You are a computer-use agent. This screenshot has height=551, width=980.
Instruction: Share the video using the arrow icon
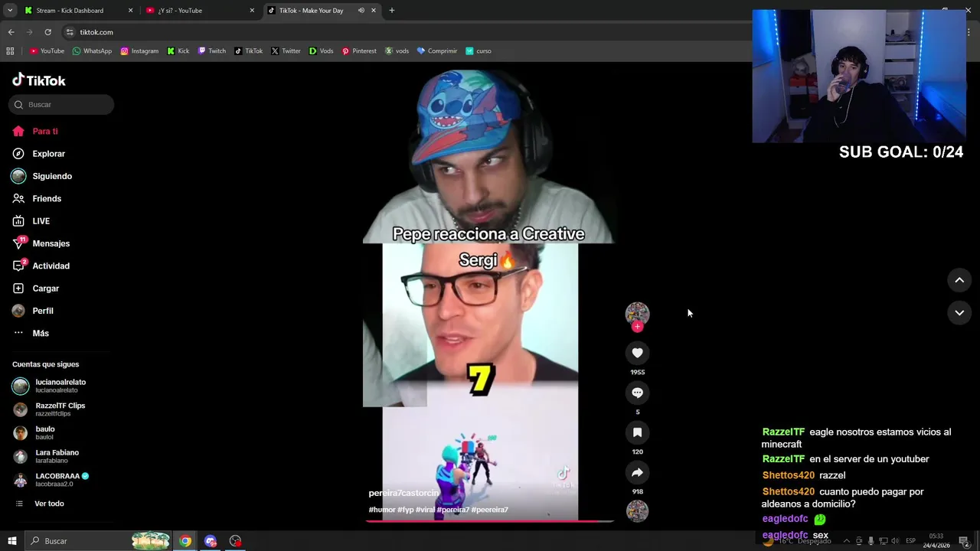point(637,472)
